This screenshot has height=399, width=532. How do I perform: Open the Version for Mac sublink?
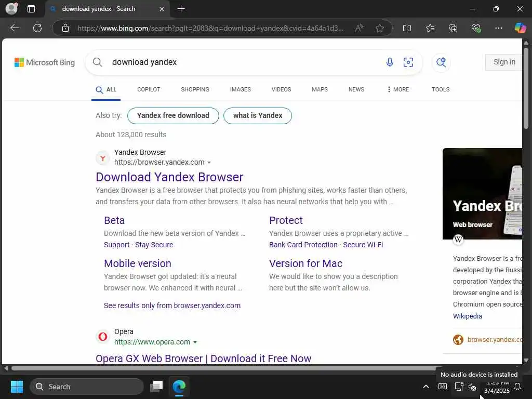point(305,263)
